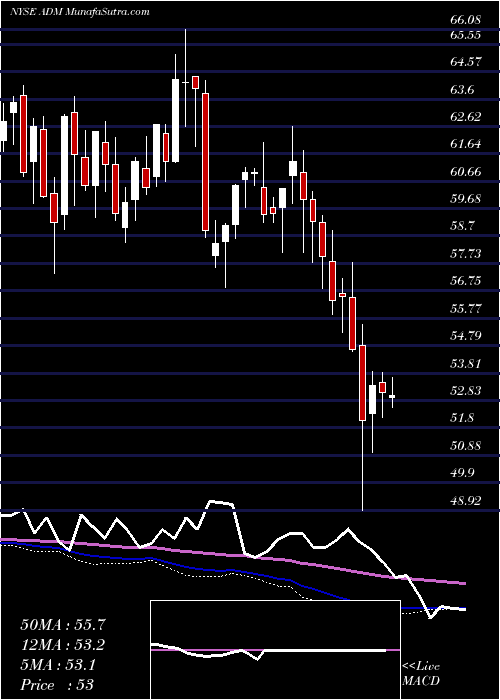Click the 59.68 price axis label
The image size is (500, 700).
(466, 199)
